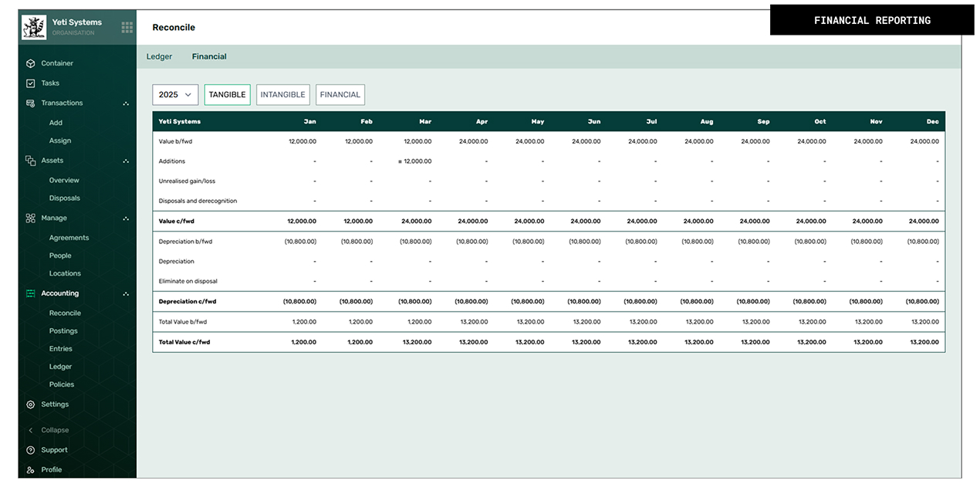Go to the Postings page
980x488 pixels.
pyautogui.click(x=63, y=330)
